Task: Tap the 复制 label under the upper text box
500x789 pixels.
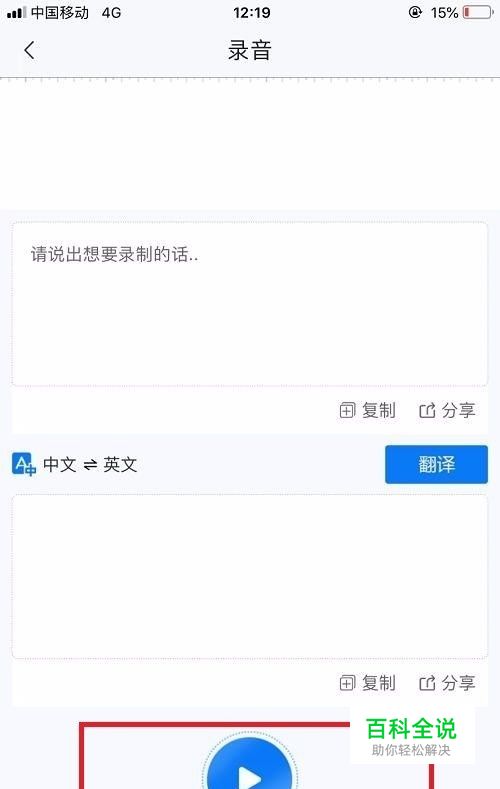Action: [379, 411]
